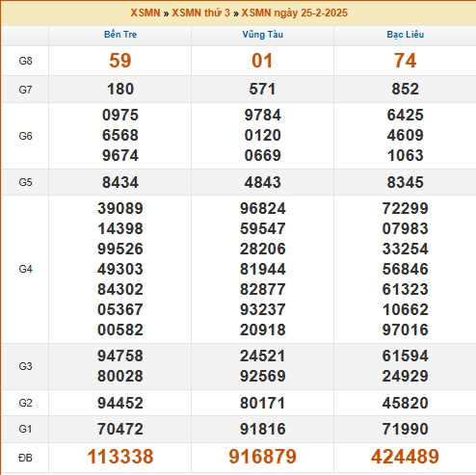Click G3 number 92569
The width and height of the screenshot is (476, 475).
click(x=263, y=376)
